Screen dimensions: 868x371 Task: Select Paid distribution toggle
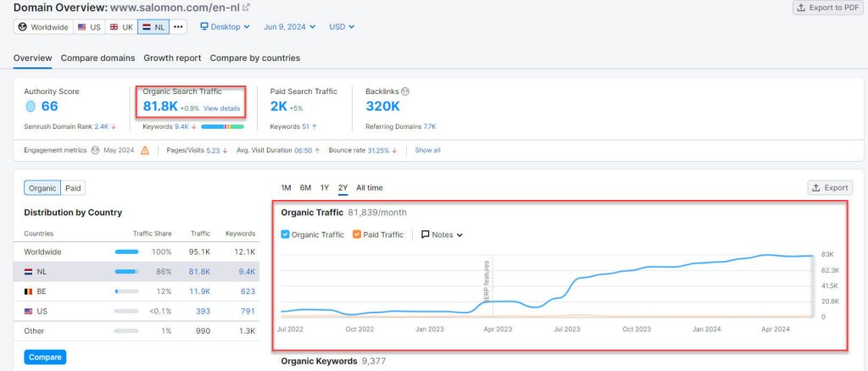pyautogui.click(x=73, y=188)
